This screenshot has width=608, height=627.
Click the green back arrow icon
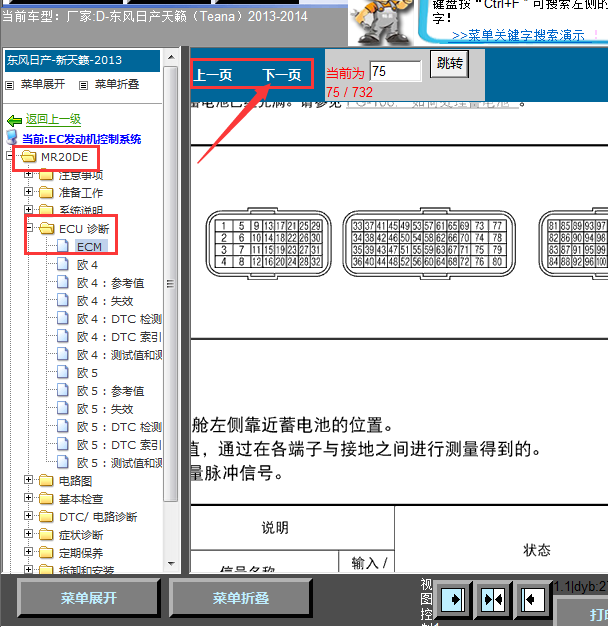[x=14, y=120]
